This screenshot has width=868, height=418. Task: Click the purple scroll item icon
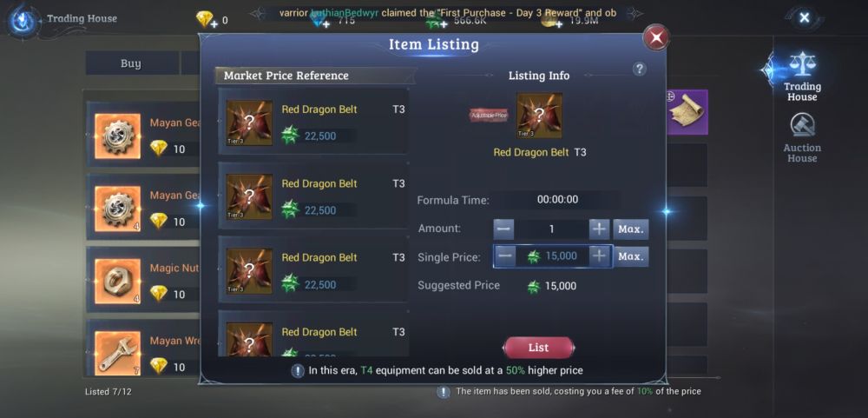click(687, 112)
